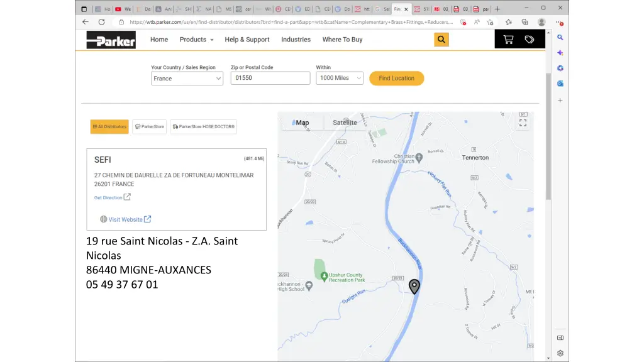This screenshot has width=644, height=362.
Task: Go back to the previous page
Action: (86, 22)
